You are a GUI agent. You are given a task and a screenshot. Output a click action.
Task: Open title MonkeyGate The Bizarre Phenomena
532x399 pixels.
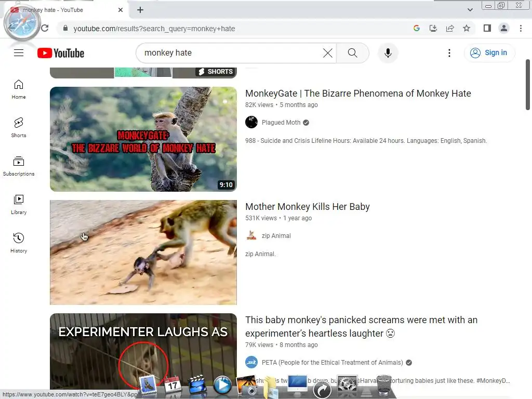pos(358,94)
